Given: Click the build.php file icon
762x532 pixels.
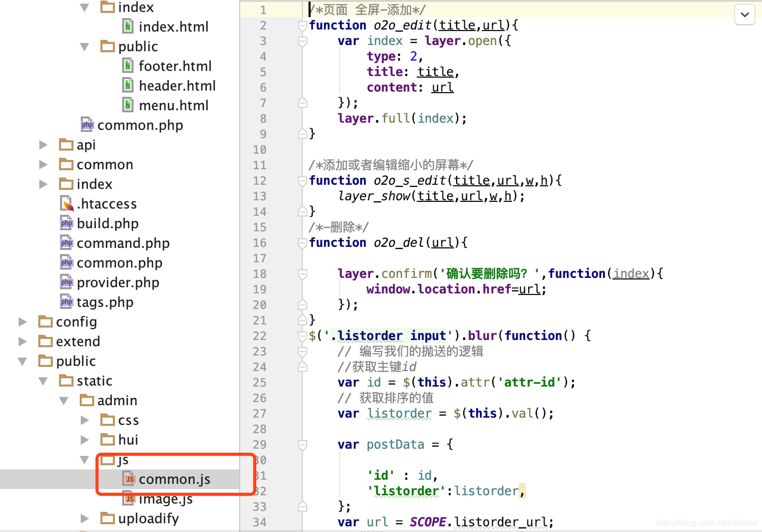Looking at the screenshot, I should 66,223.
